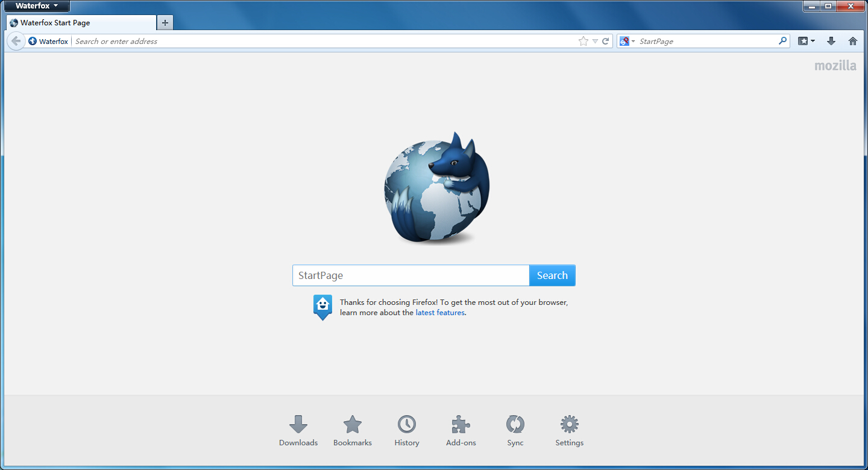Click the Waterfox site identity icon

click(x=33, y=41)
